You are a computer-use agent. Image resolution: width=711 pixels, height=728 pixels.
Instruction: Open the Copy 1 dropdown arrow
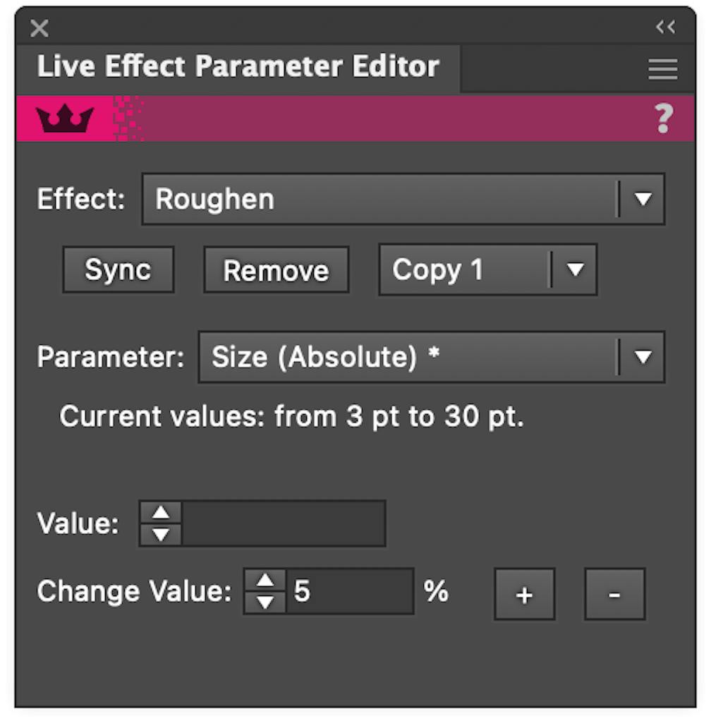[575, 269]
